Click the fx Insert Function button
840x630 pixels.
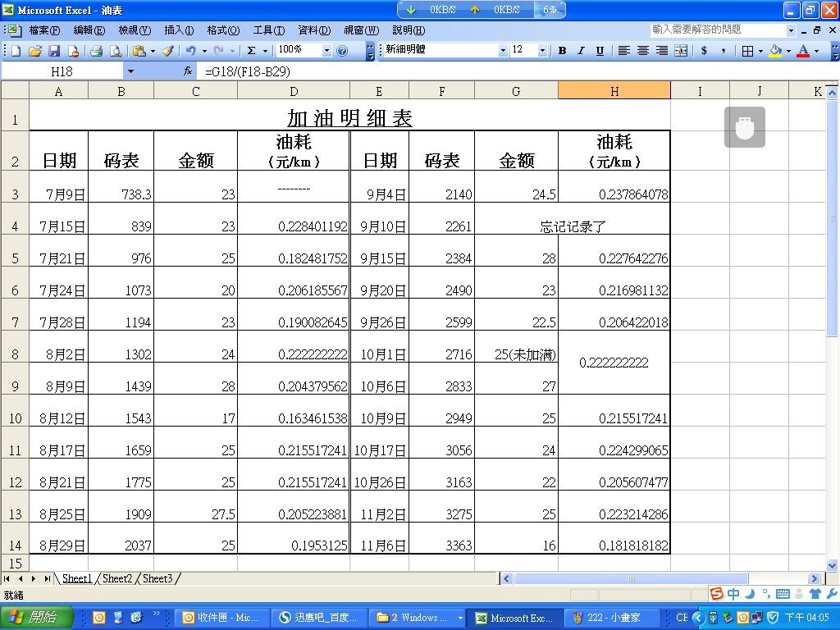pyautogui.click(x=188, y=71)
